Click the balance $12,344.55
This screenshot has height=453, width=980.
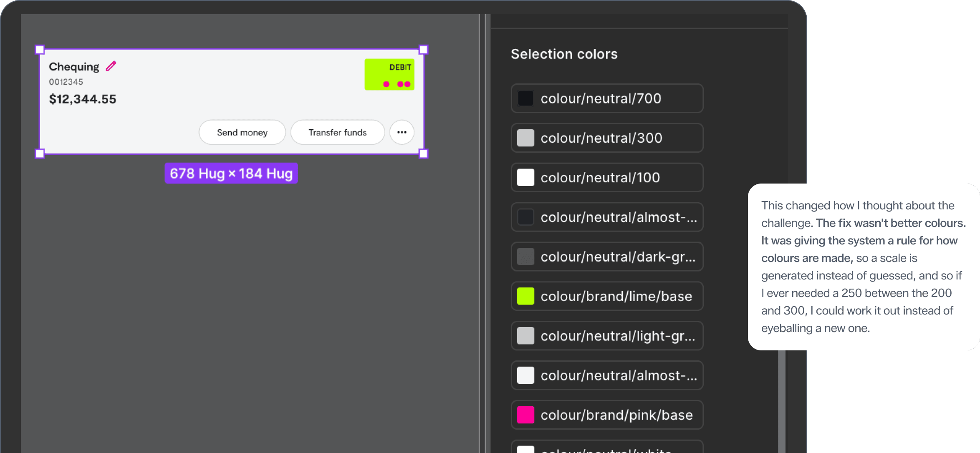click(x=83, y=99)
